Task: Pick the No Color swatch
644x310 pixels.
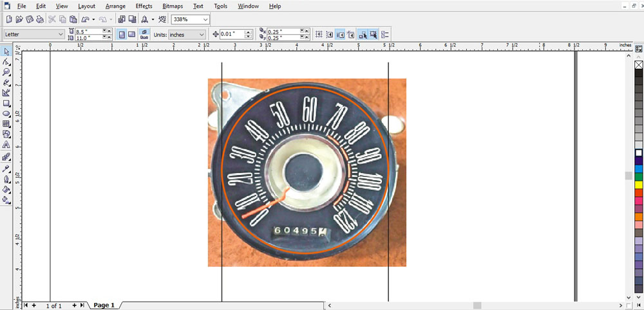Action: pyautogui.click(x=639, y=65)
